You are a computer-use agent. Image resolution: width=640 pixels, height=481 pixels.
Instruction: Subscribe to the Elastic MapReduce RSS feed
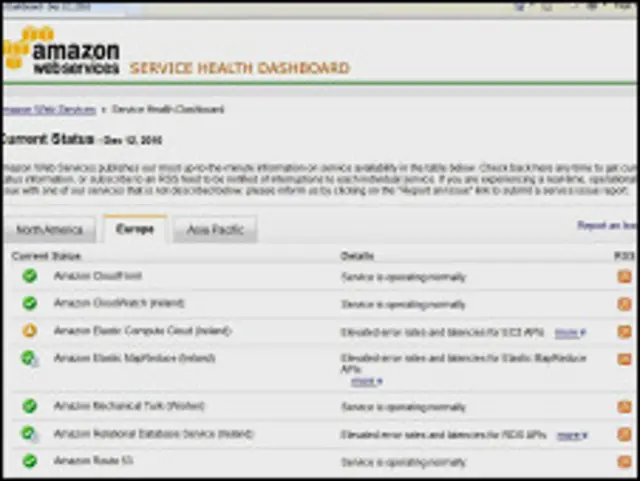[x=624, y=359]
